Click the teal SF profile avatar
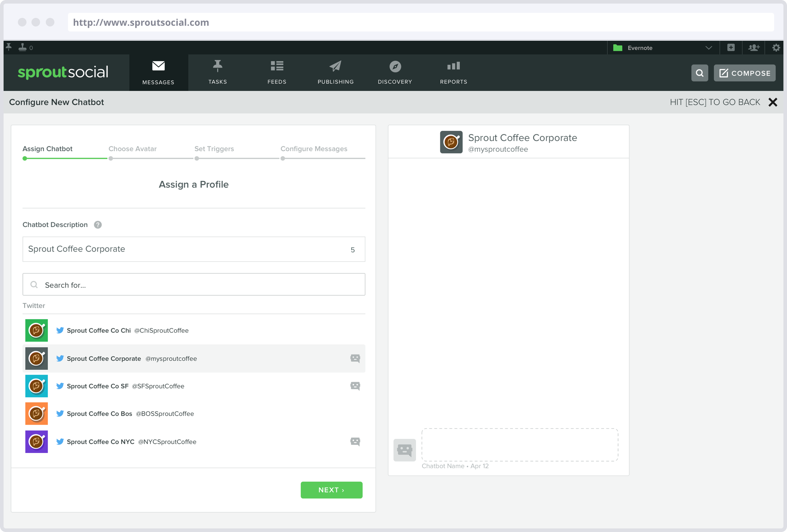The image size is (787, 532). pyautogui.click(x=36, y=386)
